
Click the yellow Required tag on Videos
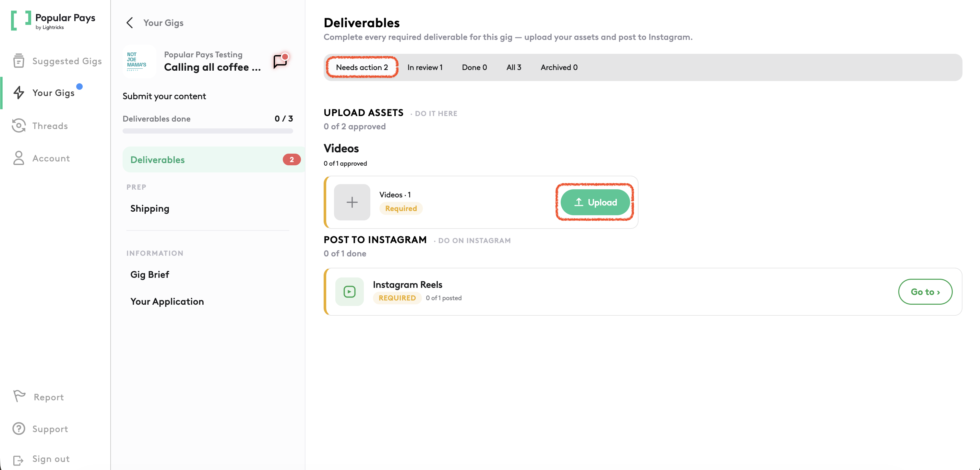click(401, 208)
